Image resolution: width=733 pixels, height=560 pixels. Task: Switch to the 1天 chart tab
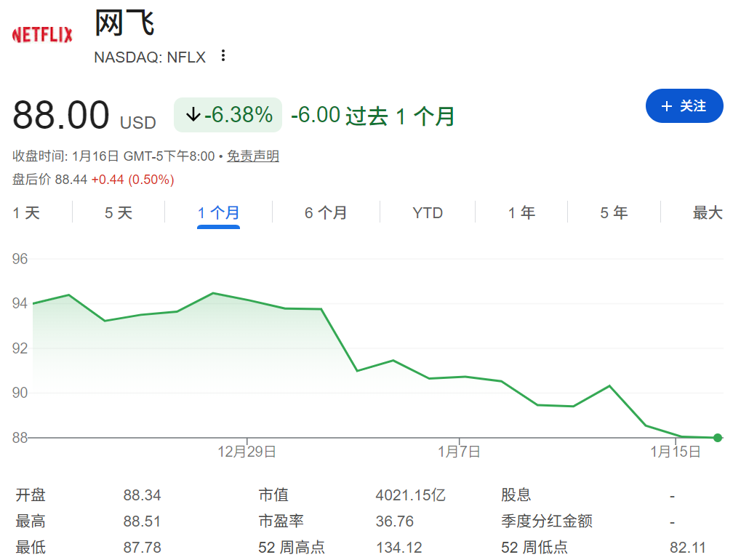coord(25,212)
